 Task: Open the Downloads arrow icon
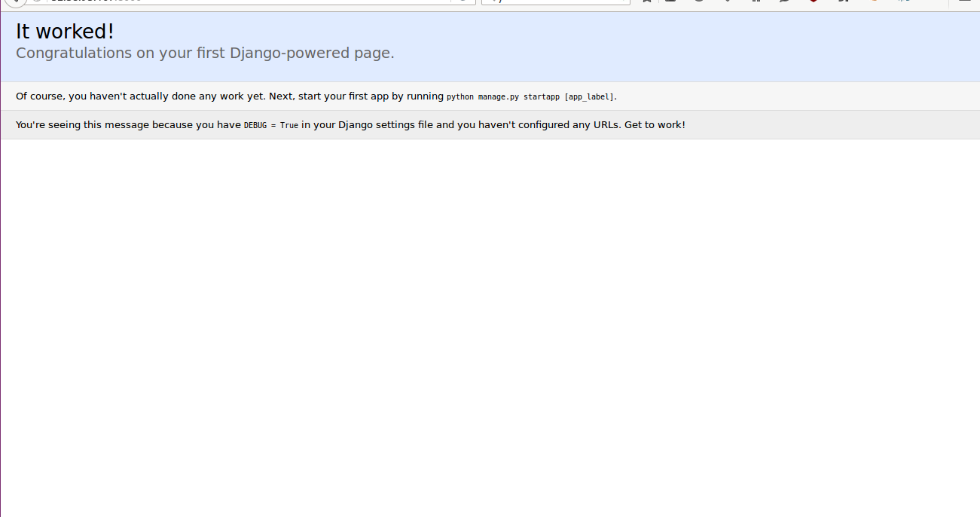point(728,2)
